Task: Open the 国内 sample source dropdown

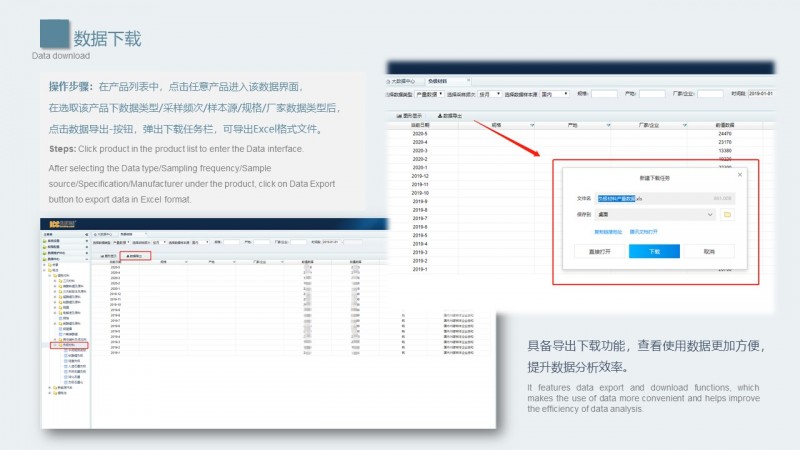Action: 555,94
